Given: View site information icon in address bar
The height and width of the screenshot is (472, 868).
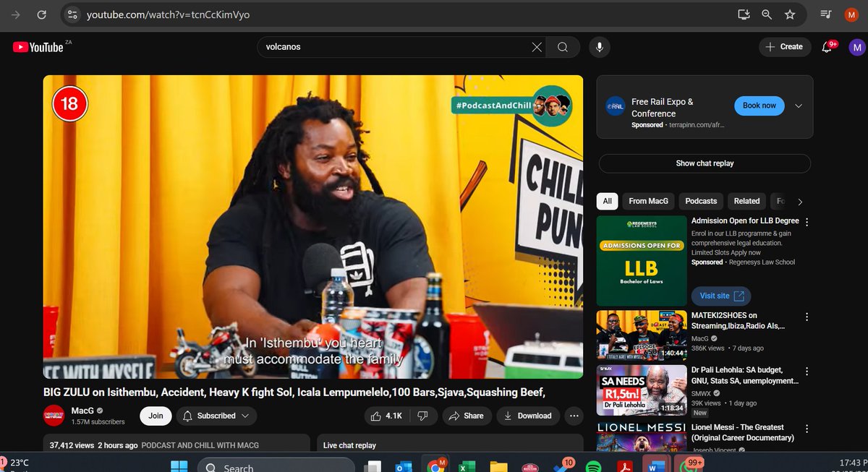Looking at the screenshot, I should pos(71,14).
